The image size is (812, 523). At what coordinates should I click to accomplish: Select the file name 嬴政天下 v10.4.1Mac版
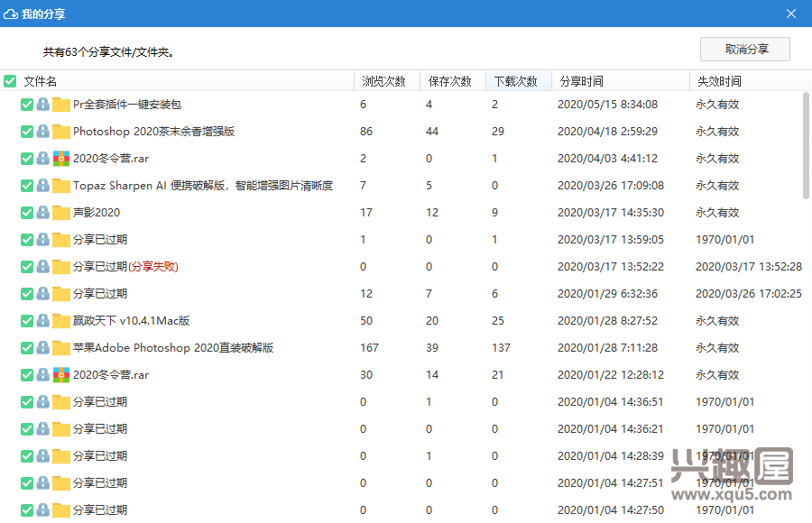(x=132, y=320)
